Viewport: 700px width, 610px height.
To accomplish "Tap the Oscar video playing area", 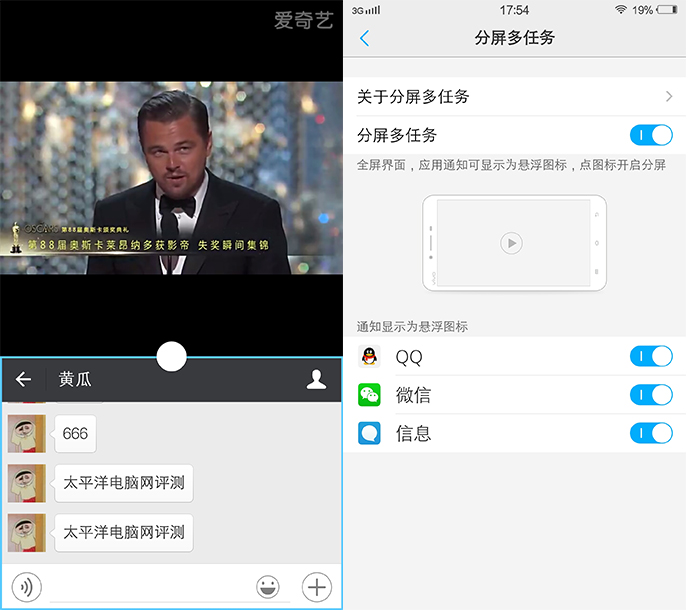I will (x=171, y=177).
